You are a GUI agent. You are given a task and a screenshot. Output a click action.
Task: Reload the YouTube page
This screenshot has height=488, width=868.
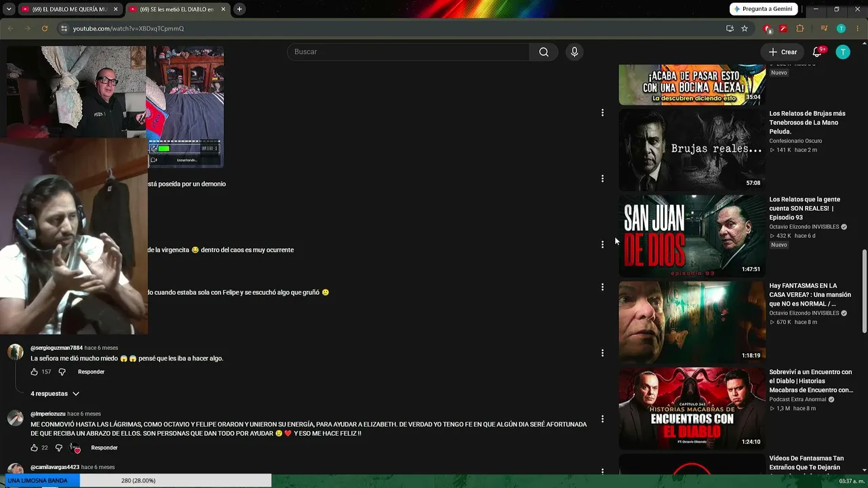(45, 28)
